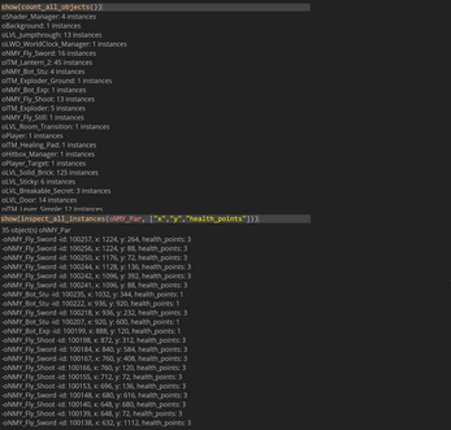Viewport: 451px width, 430px height.
Task: Click the oNMY_Fly_Sword row with id 100138
Action: pyautogui.click(x=96, y=423)
